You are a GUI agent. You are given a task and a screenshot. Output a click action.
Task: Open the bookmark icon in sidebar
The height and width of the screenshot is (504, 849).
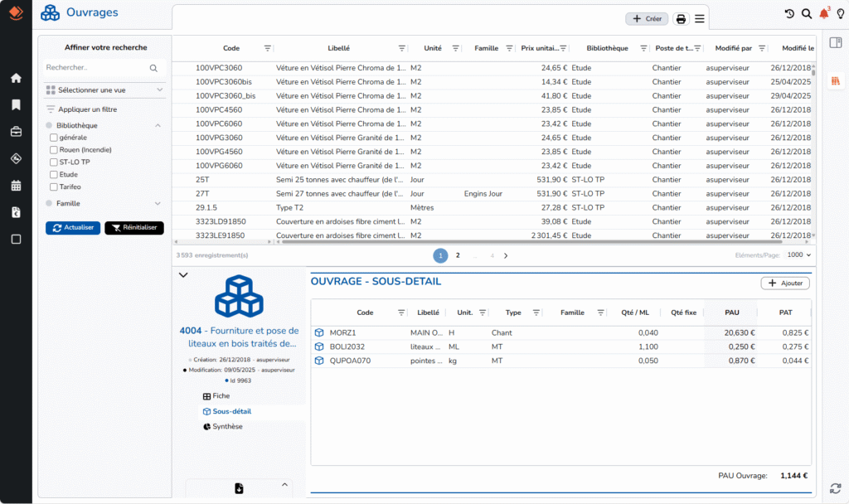(x=16, y=104)
